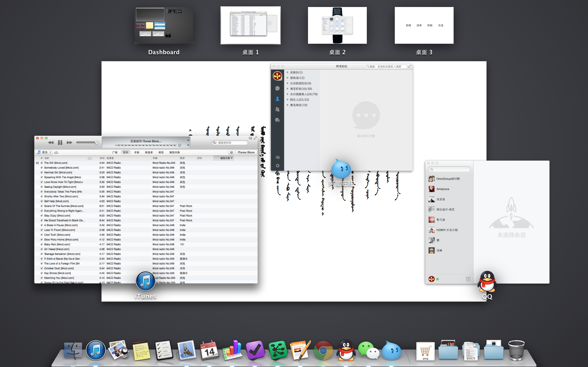Click the iCloud icon beside 音乐 selector

coord(56,153)
